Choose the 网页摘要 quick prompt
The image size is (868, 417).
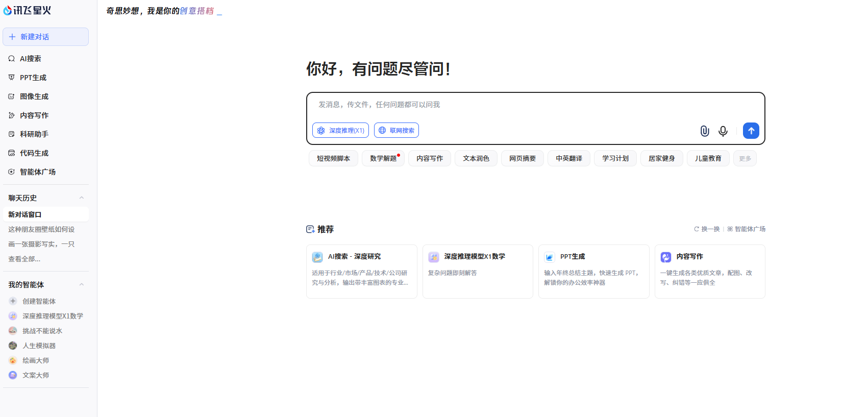point(523,158)
